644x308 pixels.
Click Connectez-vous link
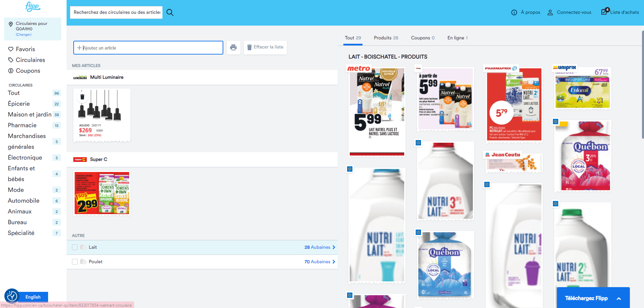click(574, 12)
